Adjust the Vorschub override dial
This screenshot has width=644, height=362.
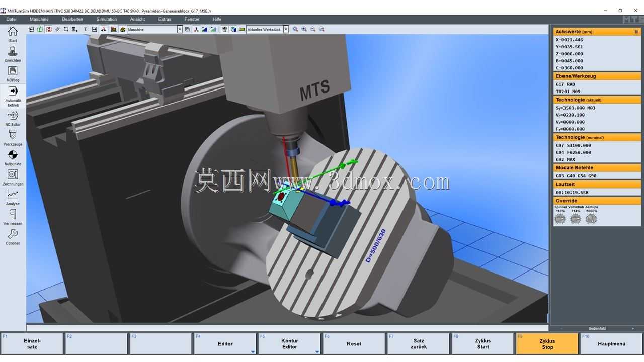(576, 219)
